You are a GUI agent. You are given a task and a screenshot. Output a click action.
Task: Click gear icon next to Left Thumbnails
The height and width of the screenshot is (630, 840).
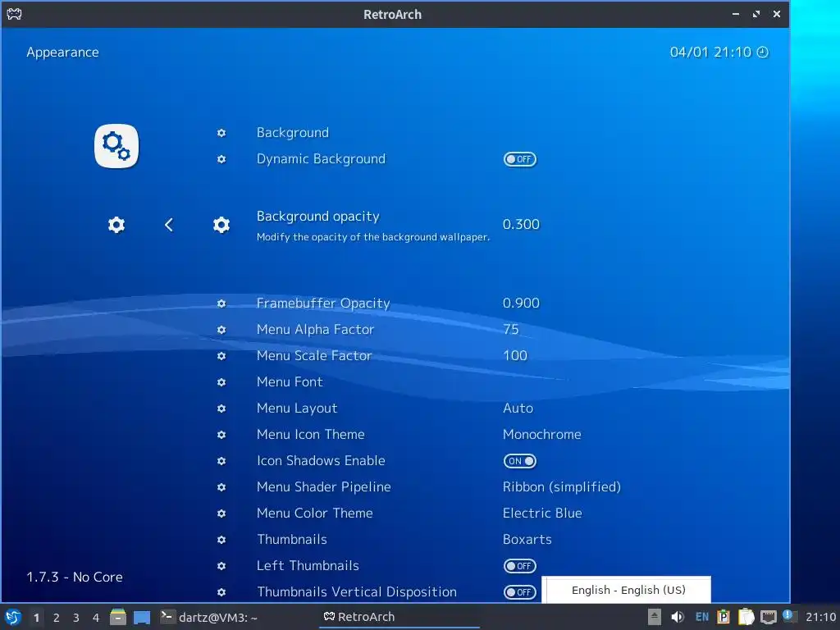(221, 566)
